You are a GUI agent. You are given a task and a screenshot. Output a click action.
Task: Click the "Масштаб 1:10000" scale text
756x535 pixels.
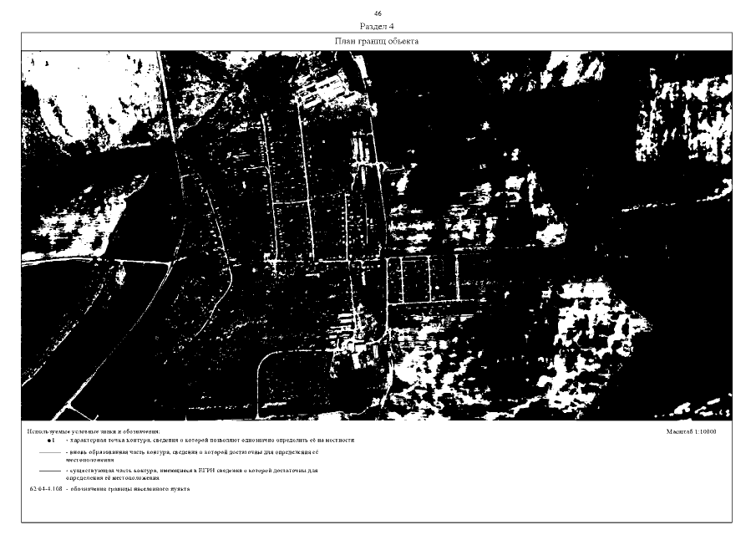click(x=693, y=433)
